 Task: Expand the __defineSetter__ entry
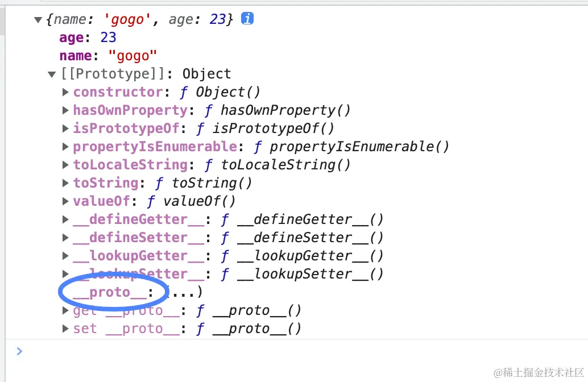65,237
